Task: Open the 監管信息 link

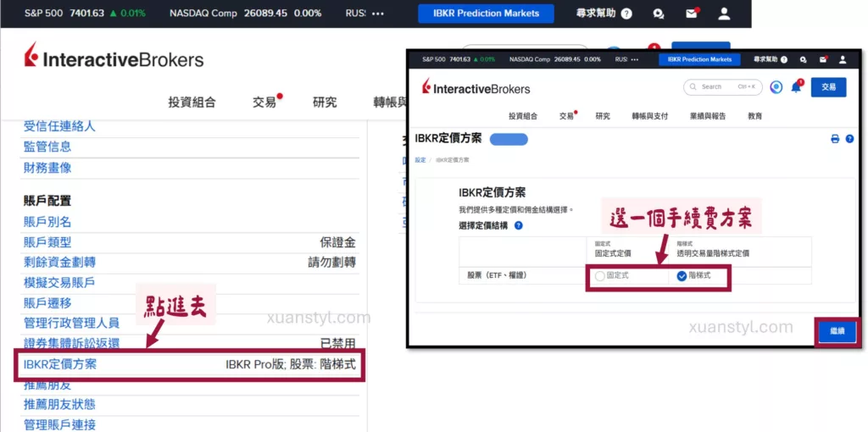Action: coord(47,147)
